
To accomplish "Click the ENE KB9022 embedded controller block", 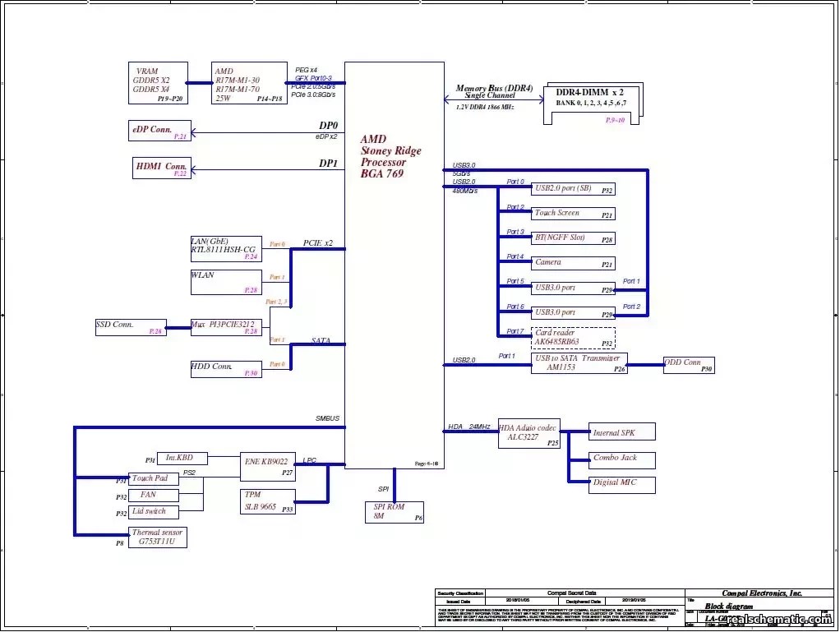I will pyautogui.click(x=266, y=466).
